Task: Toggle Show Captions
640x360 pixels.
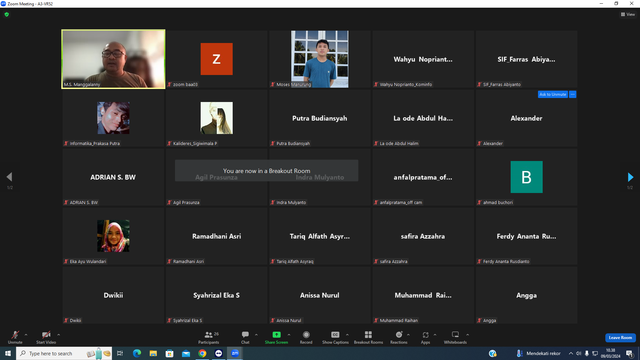Action: tap(335, 337)
